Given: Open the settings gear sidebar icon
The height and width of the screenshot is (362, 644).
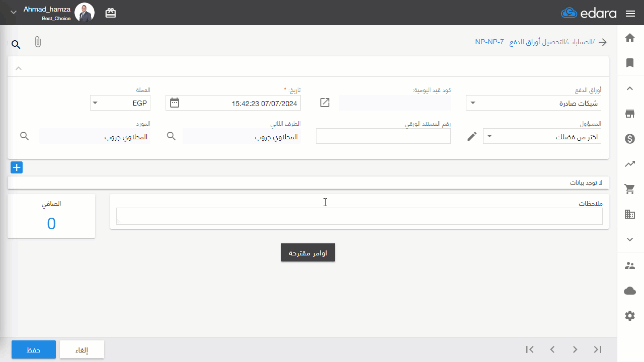Looking at the screenshot, I should click(630, 316).
